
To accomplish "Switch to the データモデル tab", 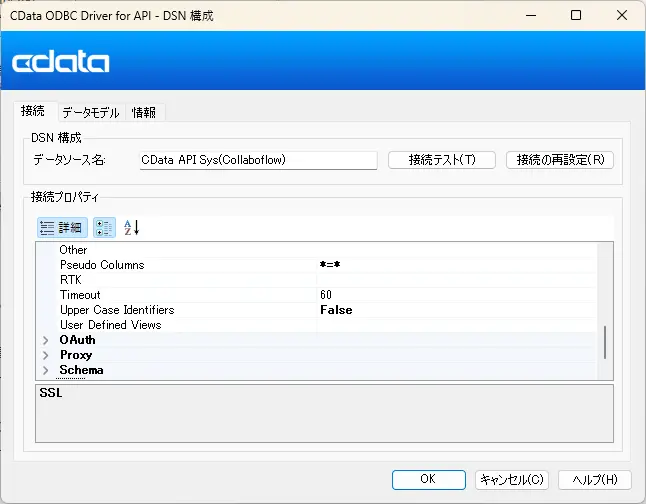I will click(x=90, y=112).
